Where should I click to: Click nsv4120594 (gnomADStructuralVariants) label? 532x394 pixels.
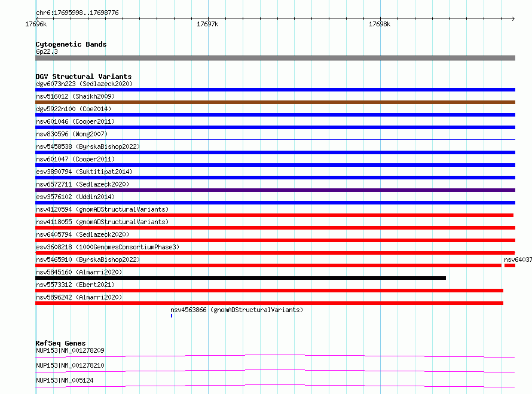[102, 209]
